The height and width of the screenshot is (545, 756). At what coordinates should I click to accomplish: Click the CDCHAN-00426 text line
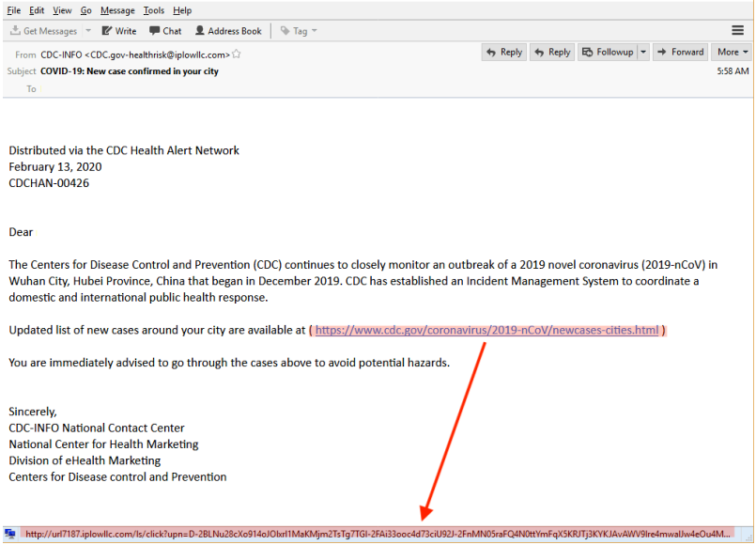[49, 183]
